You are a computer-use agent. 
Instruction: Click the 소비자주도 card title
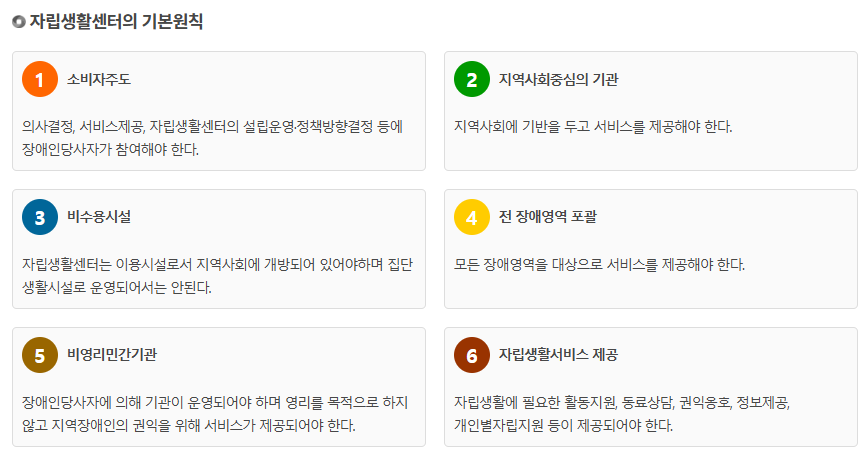tap(99, 79)
